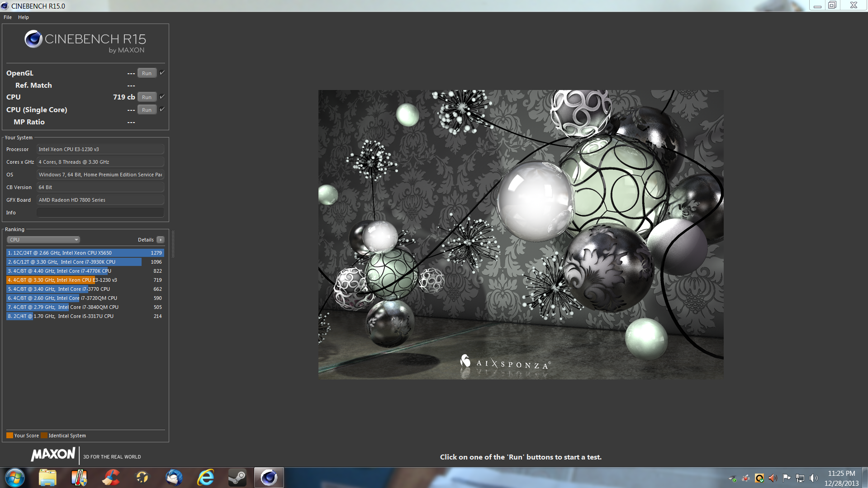Click the rendered AIXSPONZA scene image
The image size is (868, 488).
pos(521,234)
